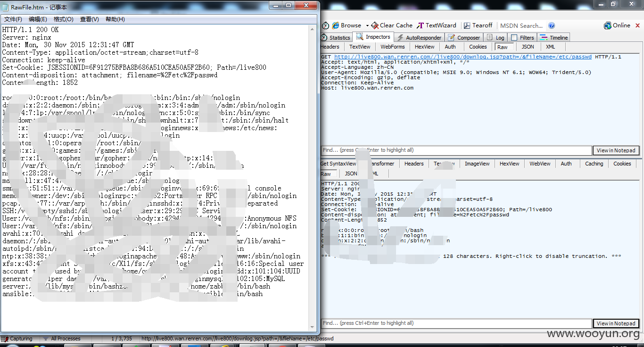Select the request Headers inspector tab
Image resolution: width=644 pixels, height=347 pixels.
pyautogui.click(x=330, y=47)
